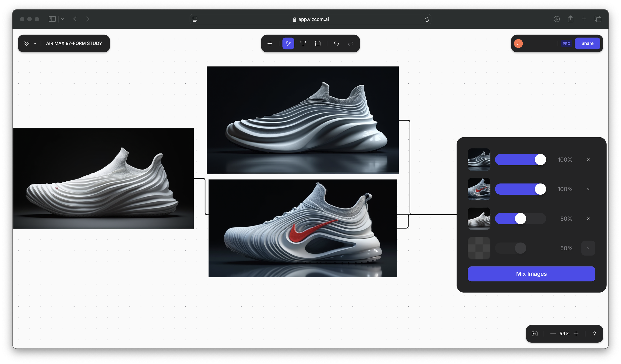Click the Mix Images button
The width and height of the screenshot is (621, 364).
[531, 274]
